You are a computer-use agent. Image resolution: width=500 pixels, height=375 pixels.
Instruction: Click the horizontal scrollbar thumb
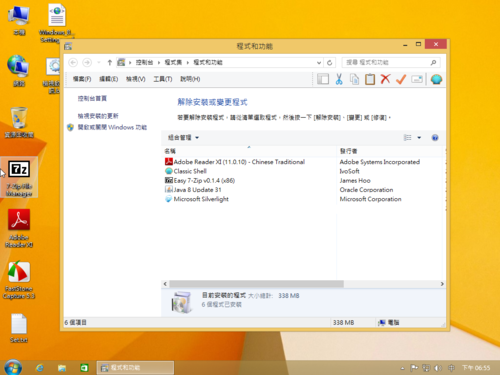(256, 284)
